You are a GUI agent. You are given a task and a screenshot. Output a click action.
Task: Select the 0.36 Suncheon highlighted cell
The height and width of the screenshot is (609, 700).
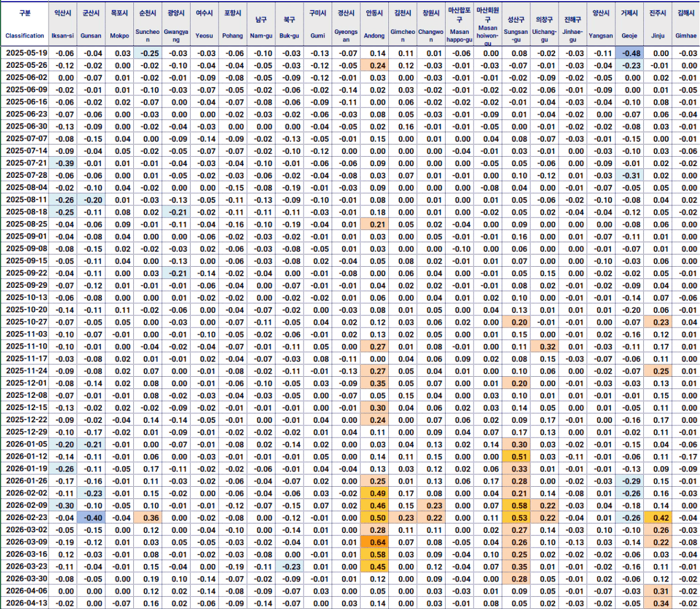149,518
